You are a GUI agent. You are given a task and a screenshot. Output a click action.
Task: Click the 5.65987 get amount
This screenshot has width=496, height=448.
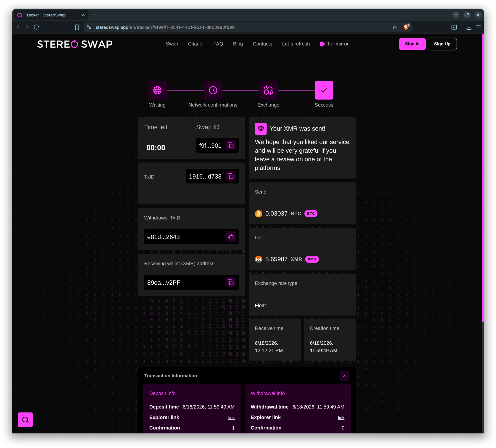click(x=276, y=259)
